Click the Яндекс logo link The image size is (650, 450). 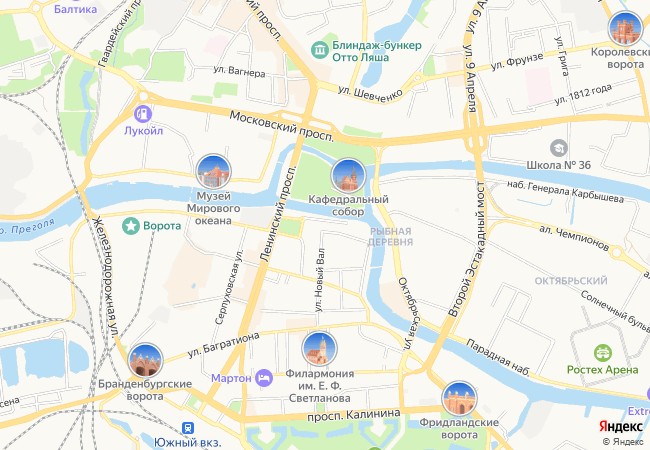(x=621, y=426)
